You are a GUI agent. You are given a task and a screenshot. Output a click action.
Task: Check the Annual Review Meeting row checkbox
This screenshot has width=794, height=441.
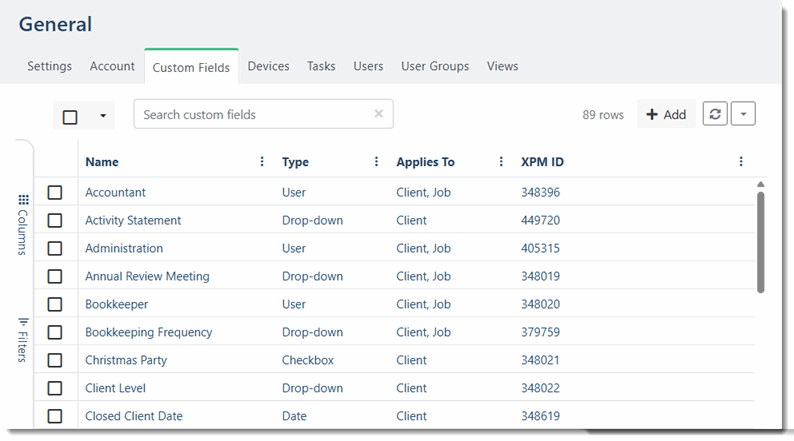[x=55, y=276]
